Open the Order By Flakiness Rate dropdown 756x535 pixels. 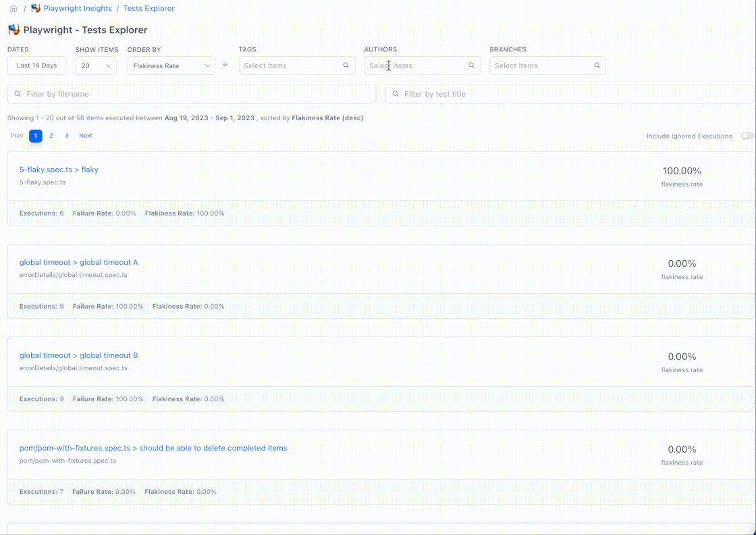click(171, 66)
